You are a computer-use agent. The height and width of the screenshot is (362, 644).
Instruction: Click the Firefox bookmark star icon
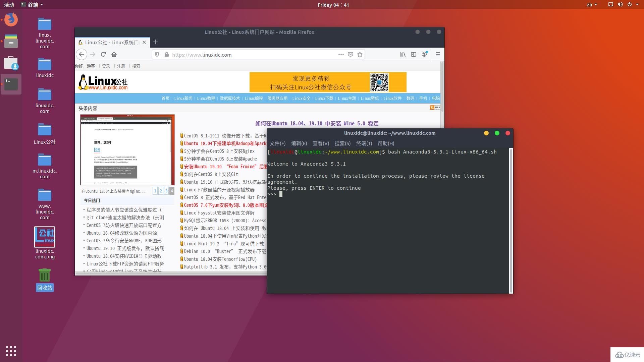pyautogui.click(x=361, y=54)
